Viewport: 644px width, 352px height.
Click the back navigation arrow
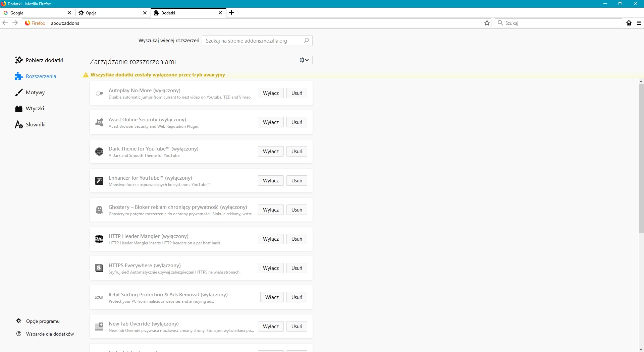tap(5, 23)
